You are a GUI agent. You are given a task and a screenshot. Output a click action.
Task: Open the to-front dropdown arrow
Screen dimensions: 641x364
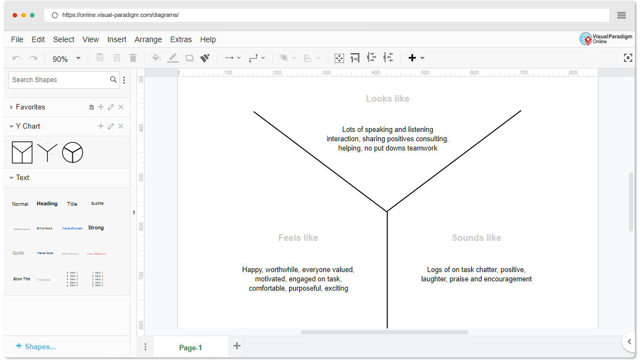click(294, 59)
